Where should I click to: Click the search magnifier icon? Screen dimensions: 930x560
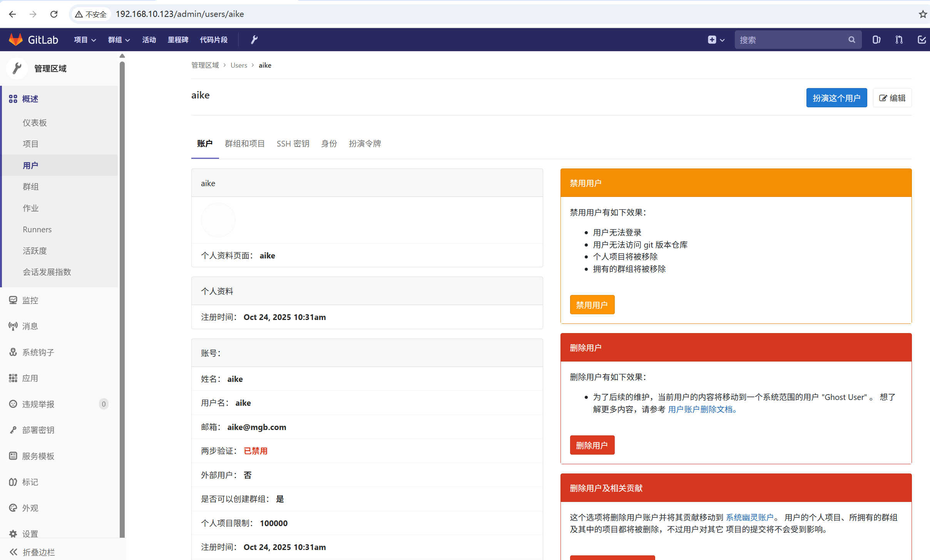tap(851, 40)
